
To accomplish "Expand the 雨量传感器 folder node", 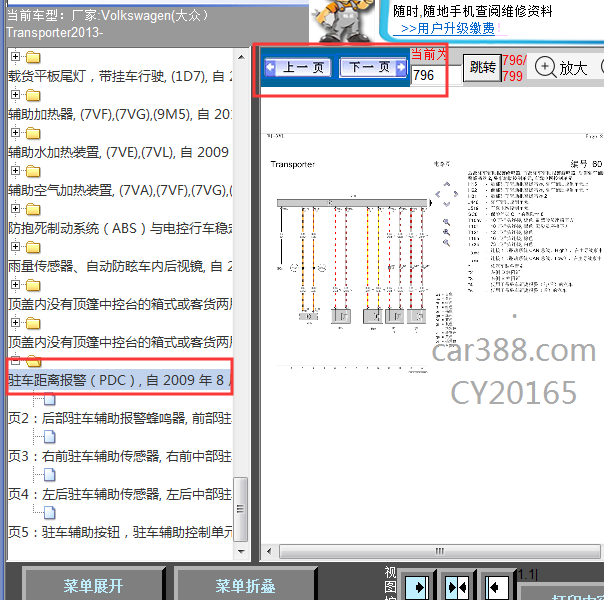I will [x=15, y=246].
